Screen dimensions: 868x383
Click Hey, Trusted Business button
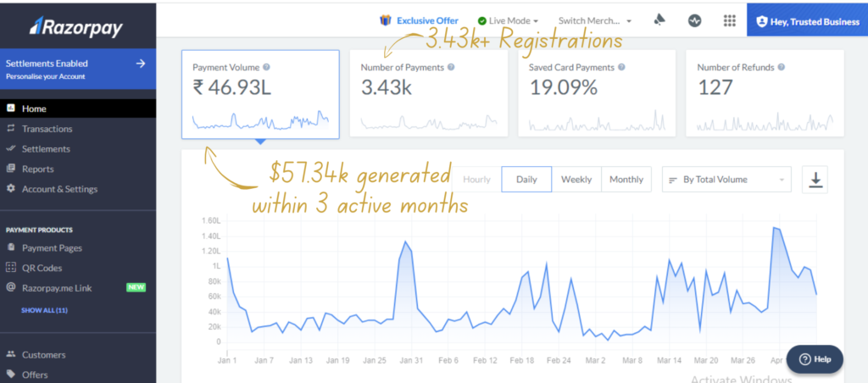tap(807, 21)
